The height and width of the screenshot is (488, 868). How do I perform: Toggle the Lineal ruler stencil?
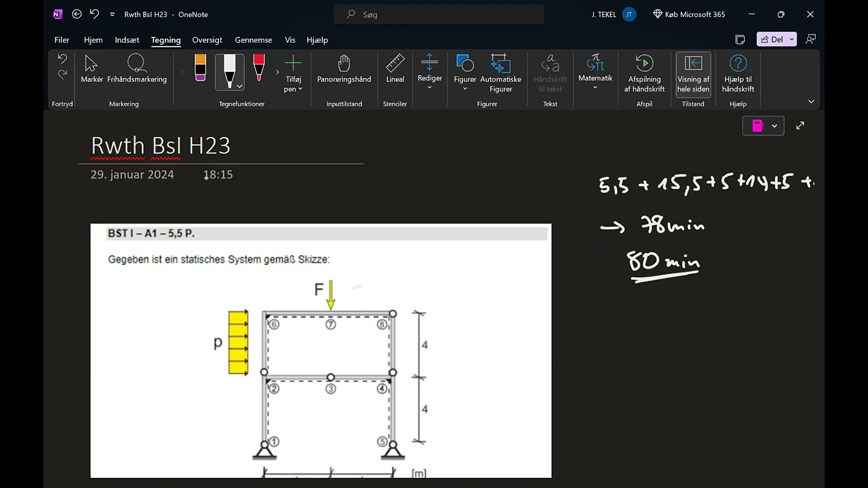point(395,69)
